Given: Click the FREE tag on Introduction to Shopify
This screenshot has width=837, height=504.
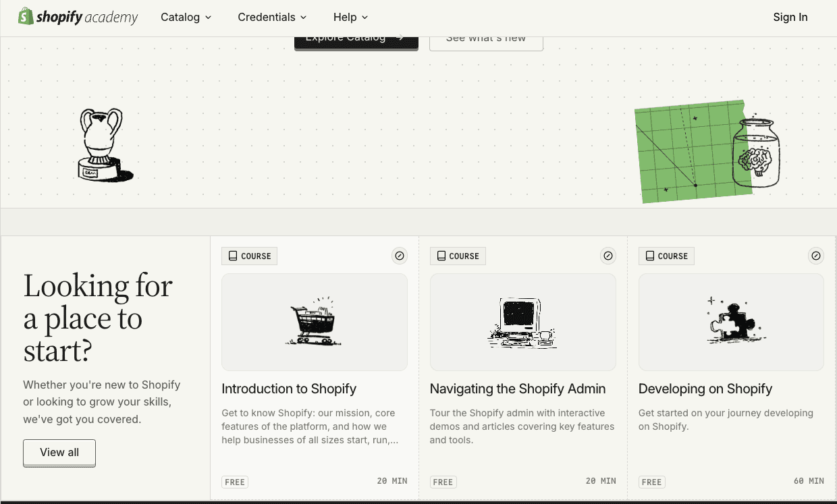Looking at the screenshot, I should (235, 482).
